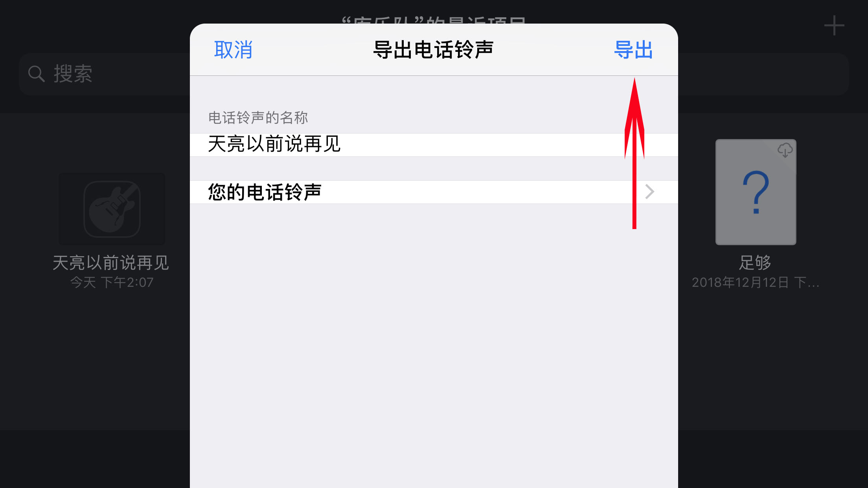Open the 足够 project thumbnail
The height and width of the screenshot is (488, 868).
[x=755, y=192]
